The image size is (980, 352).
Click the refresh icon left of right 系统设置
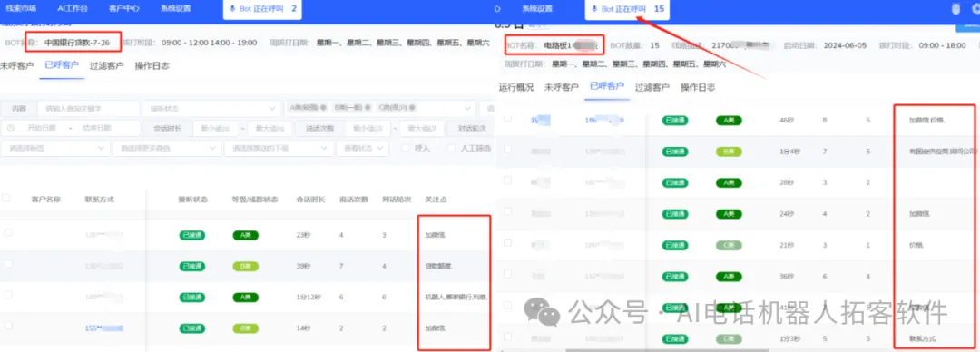coord(497,9)
